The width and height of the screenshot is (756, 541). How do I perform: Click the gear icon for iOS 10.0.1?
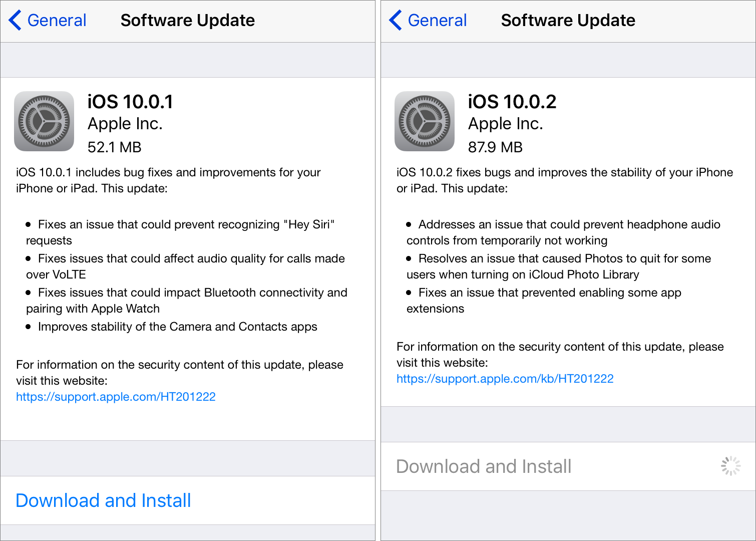[x=44, y=121]
